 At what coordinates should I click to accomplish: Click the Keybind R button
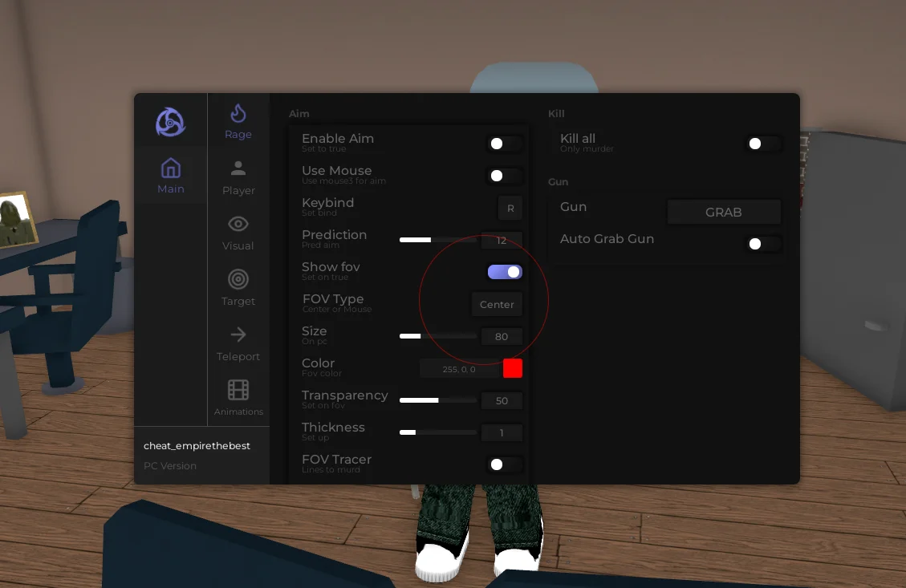coord(510,209)
